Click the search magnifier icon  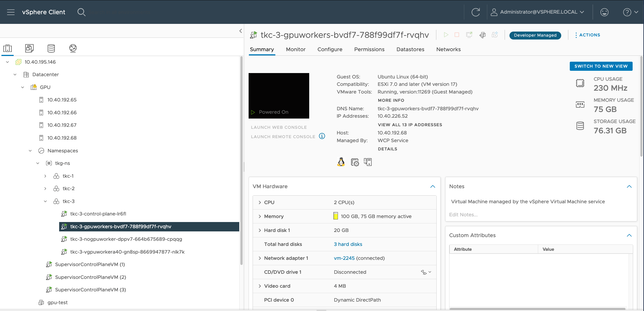click(81, 12)
